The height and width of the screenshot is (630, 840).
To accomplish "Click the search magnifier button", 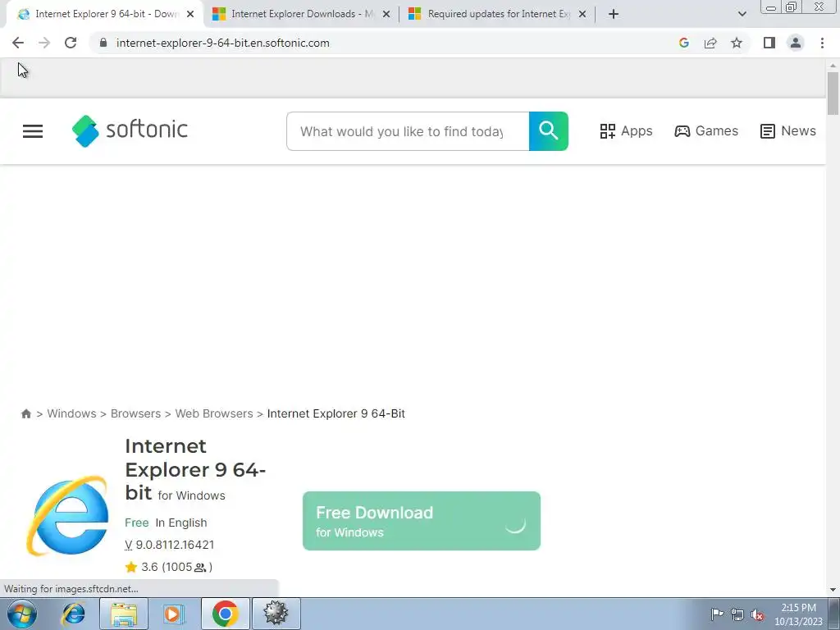I will (549, 131).
